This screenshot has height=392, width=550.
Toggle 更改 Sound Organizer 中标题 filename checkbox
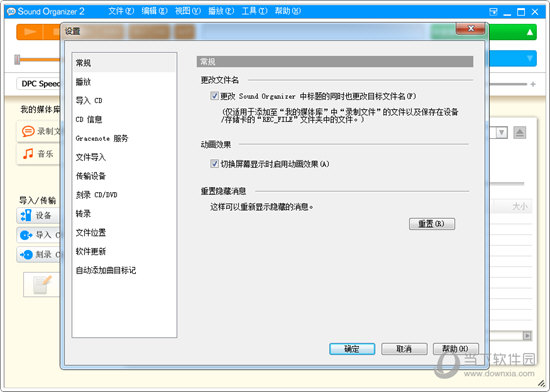click(x=214, y=96)
